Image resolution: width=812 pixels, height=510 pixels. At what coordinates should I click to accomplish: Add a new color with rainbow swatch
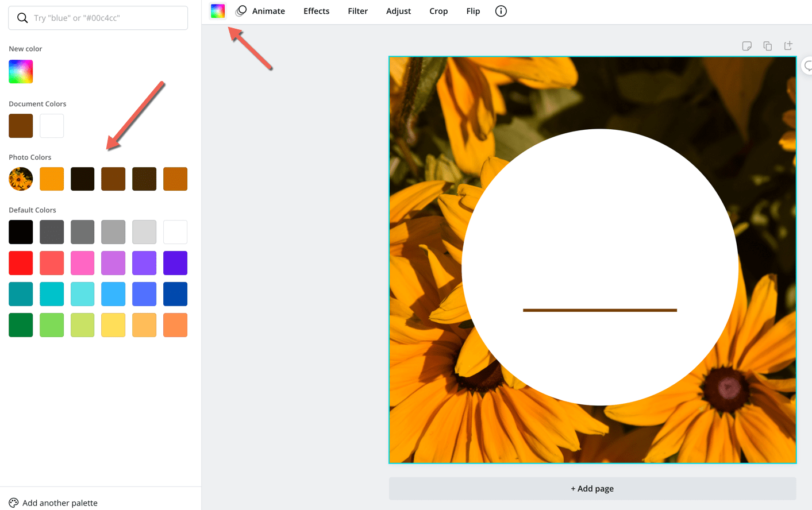click(x=21, y=72)
